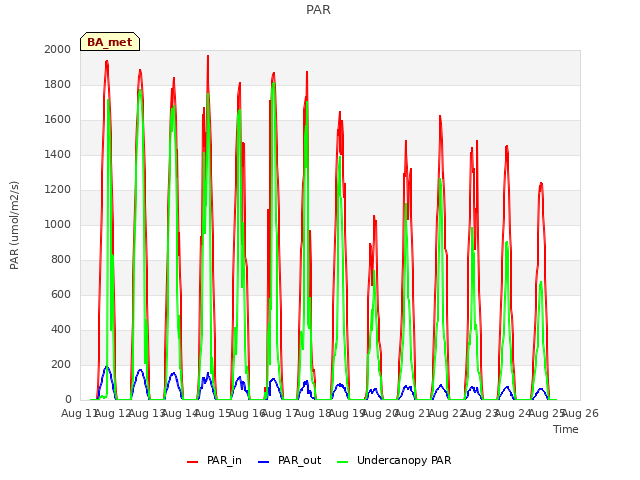Click the 2000 y-axis tick label
Screen dimensions: 640x480
pos(58,49)
